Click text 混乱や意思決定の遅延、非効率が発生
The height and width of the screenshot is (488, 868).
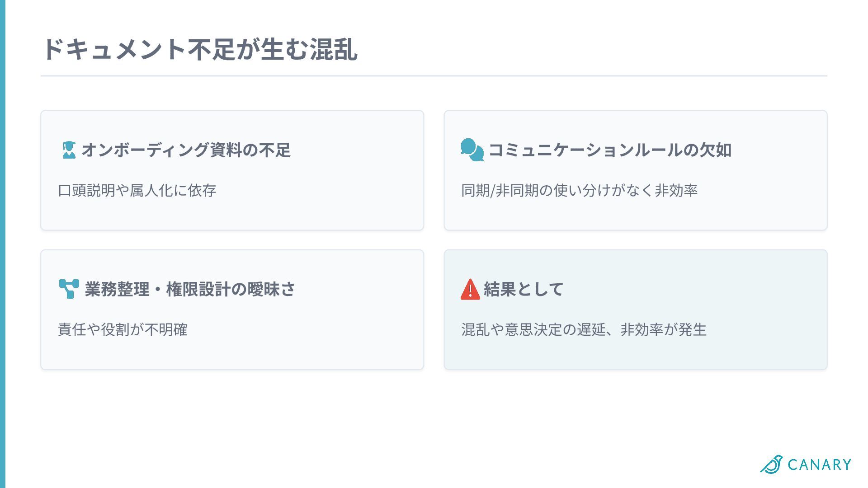click(x=584, y=330)
